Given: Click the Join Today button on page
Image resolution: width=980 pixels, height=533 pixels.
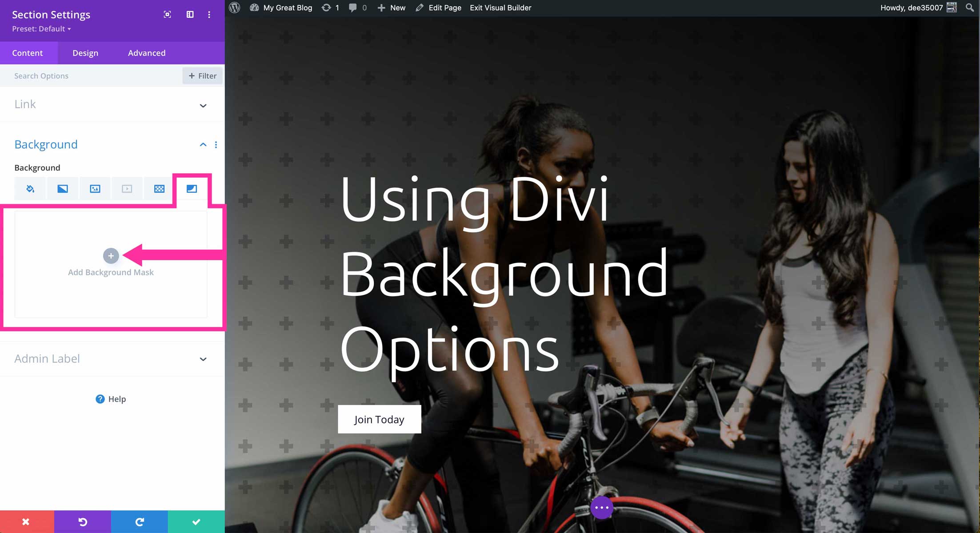Looking at the screenshot, I should [380, 419].
